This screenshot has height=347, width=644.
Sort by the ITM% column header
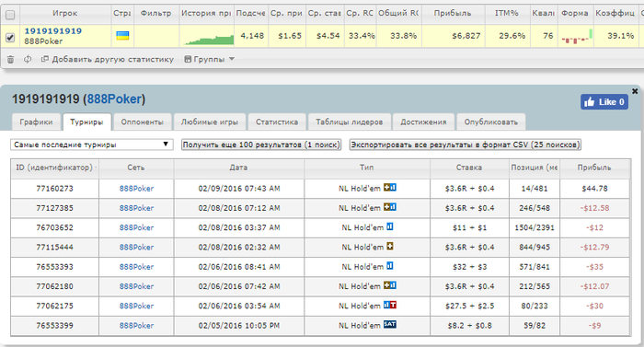[x=506, y=13]
